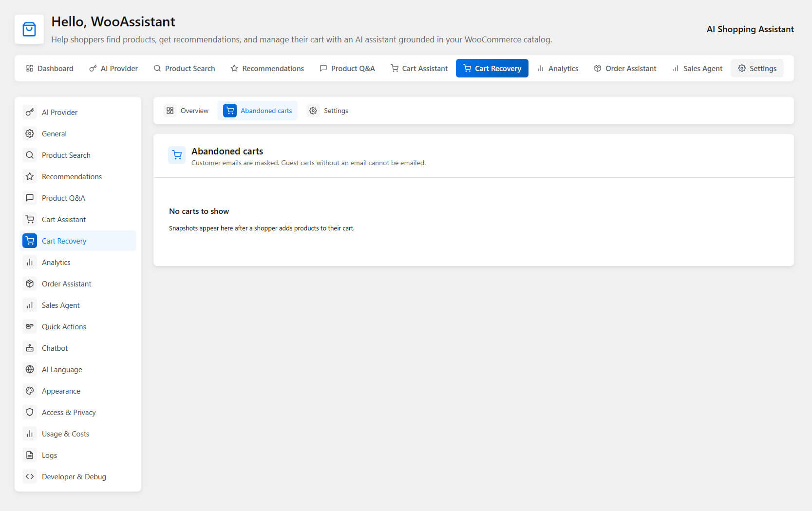Image resolution: width=812 pixels, height=511 pixels.
Task: Click the Recommendations star icon in the sidebar
Action: (30, 176)
